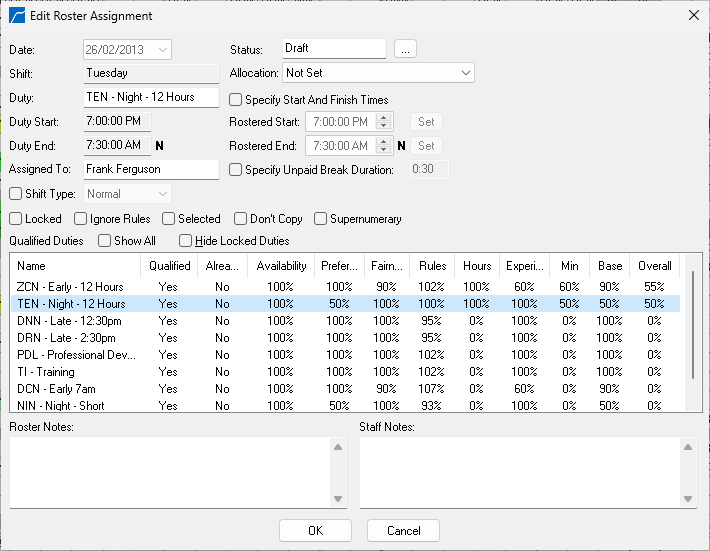This screenshot has height=551, width=710.
Task: Select the ZCN - Early - 12 Hours row
Action: tap(70, 287)
